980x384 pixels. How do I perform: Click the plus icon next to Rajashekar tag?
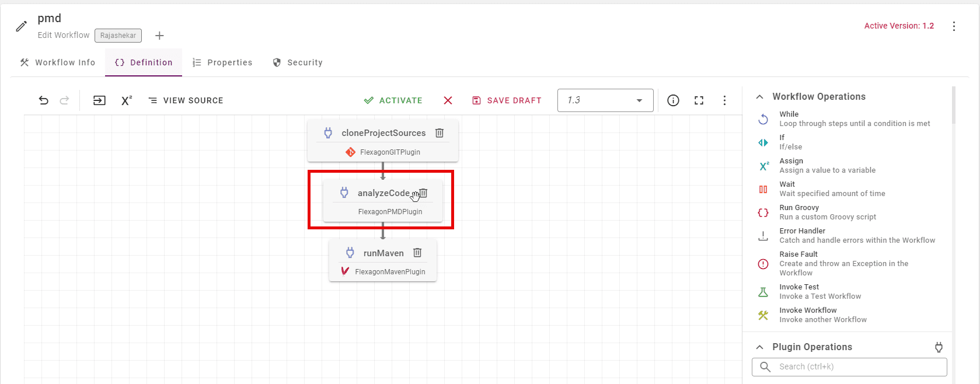(x=159, y=36)
